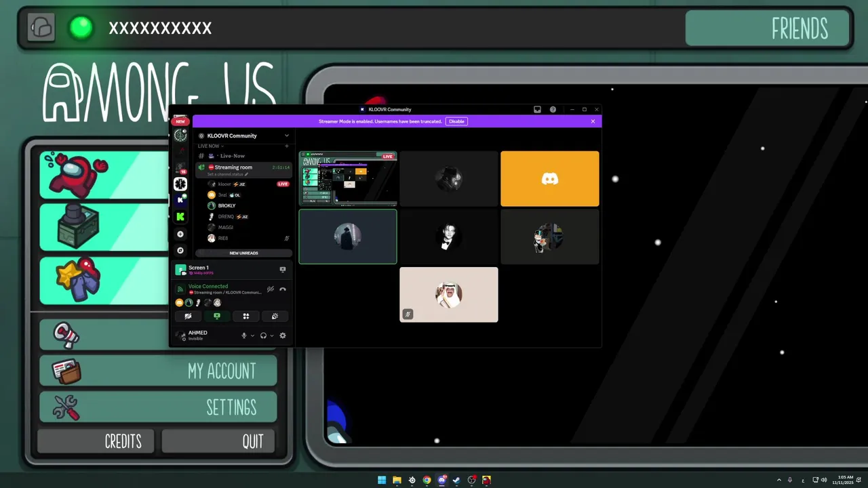Open SETTINGS in Among Us menu

[x=158, y=407]
